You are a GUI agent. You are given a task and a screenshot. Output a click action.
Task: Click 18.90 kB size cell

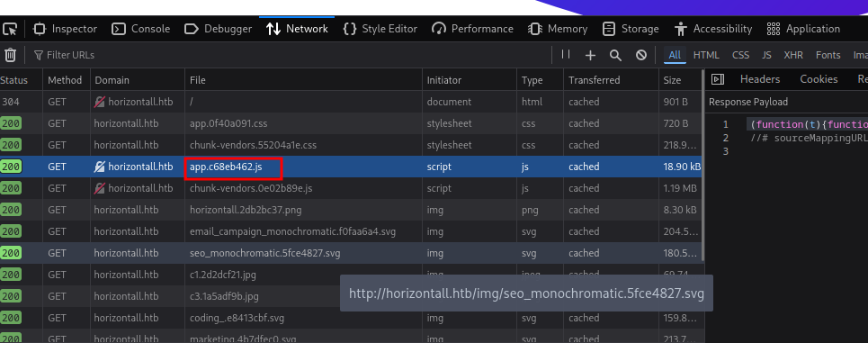click(680, 167)
